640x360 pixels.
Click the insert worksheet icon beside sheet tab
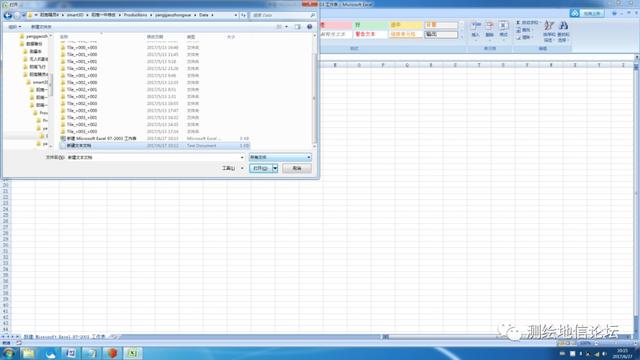113,337
